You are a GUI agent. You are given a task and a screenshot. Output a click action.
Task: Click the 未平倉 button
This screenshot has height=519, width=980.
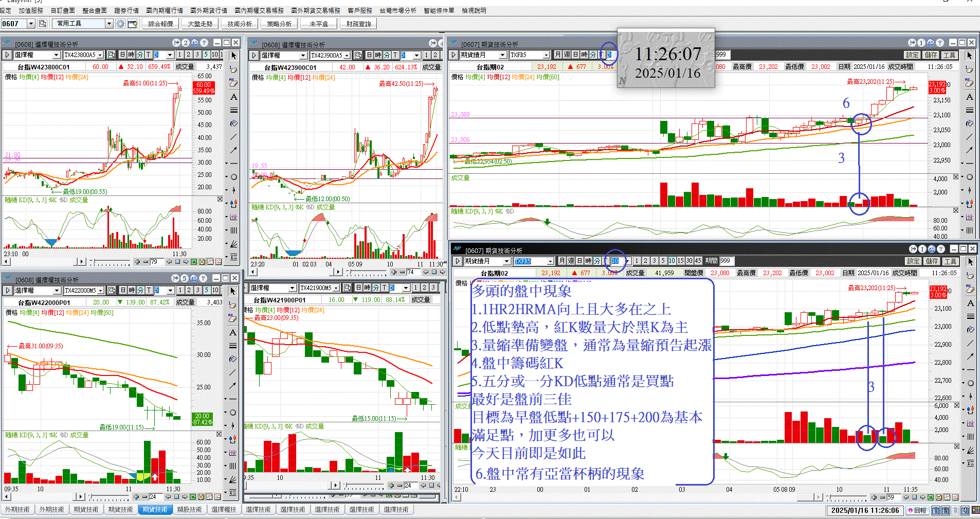point(319,24)
